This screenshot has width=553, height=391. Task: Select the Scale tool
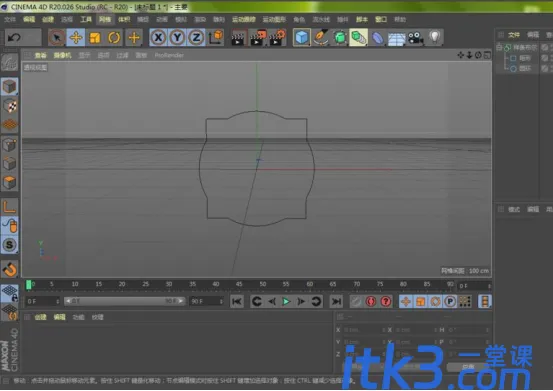click(95, 37)
